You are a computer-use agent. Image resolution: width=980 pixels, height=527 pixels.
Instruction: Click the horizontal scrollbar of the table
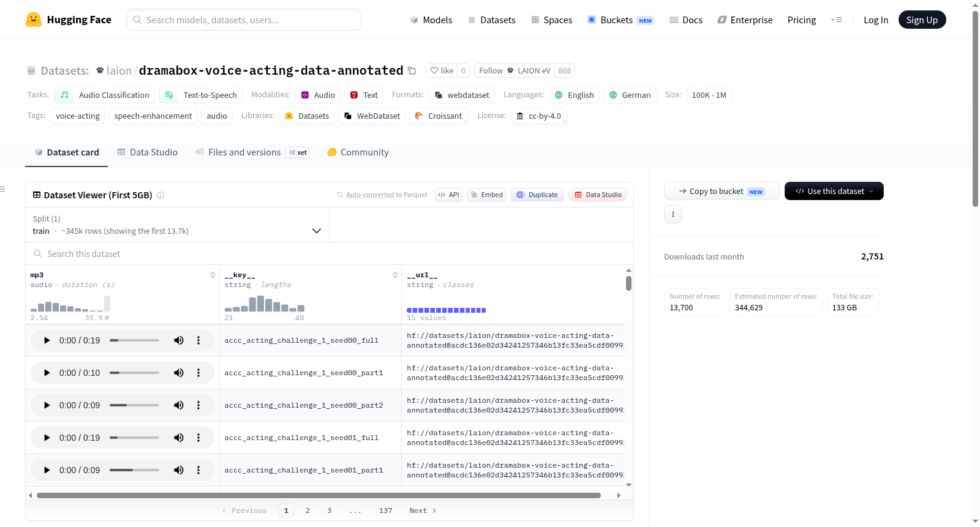pyautogui.click(x=318, y=495)
